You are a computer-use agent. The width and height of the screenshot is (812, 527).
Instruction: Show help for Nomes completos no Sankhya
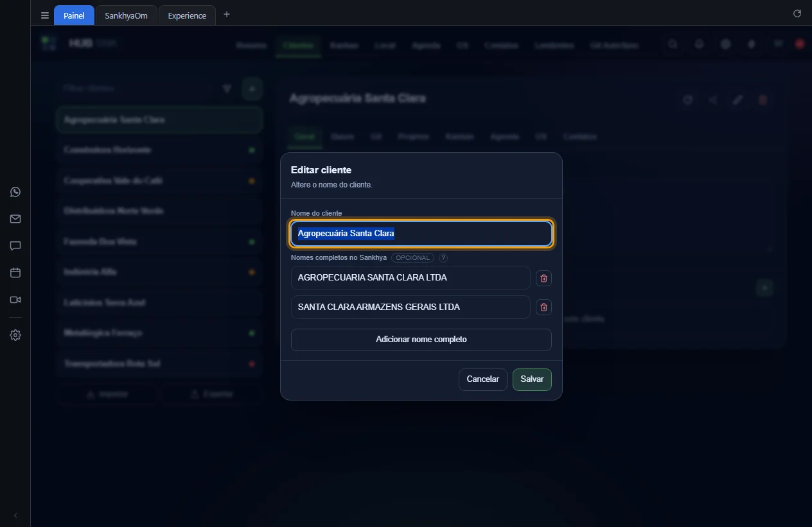pos(443,258)
